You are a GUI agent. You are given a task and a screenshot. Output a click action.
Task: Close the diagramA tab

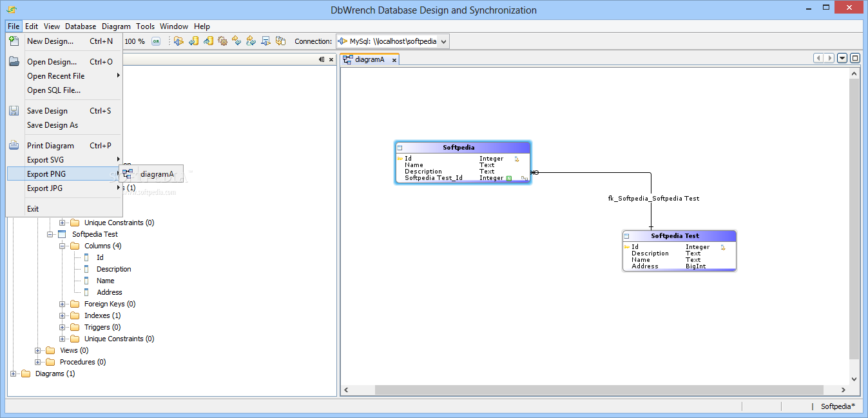(394, 60)
